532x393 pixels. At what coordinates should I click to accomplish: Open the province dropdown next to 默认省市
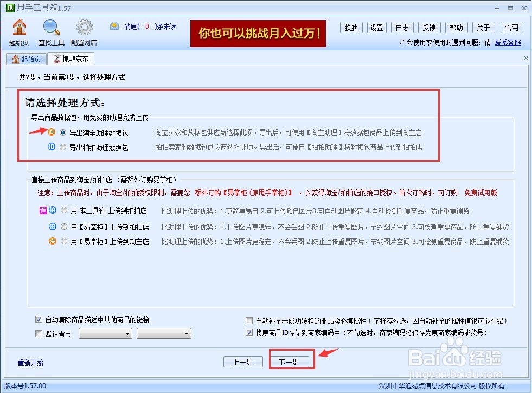tap(105, 333)
